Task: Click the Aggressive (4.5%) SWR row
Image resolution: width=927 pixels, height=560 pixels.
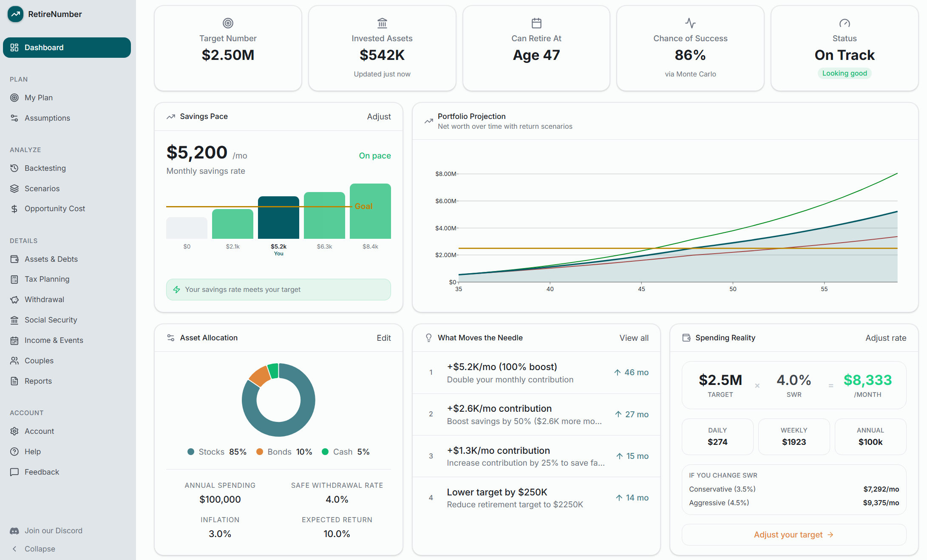Action: coord(794,503)
